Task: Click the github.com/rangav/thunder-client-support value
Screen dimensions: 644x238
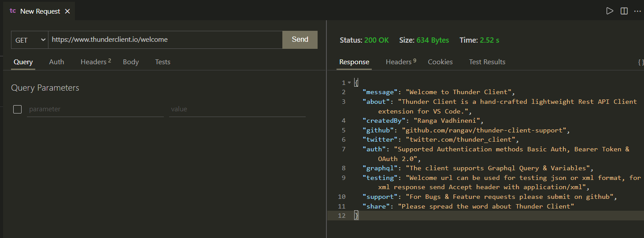Action: pos(484,130)
